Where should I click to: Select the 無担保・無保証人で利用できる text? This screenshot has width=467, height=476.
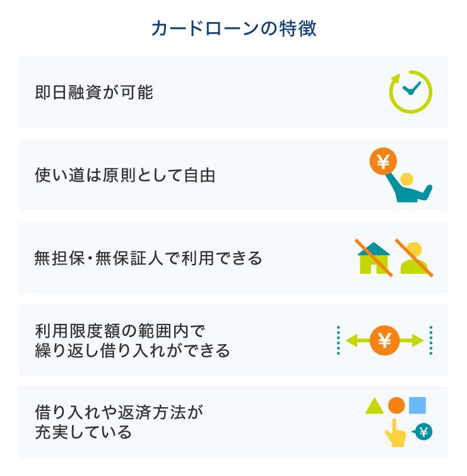tap(148, 258)
